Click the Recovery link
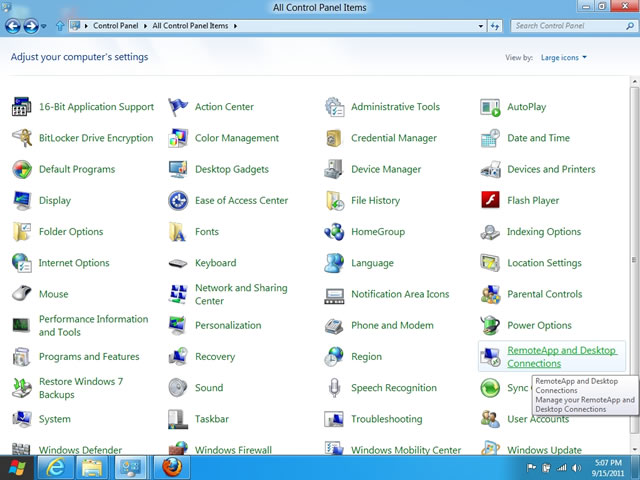This screenshot has width=640, height=480. click(x=215, y=357)
